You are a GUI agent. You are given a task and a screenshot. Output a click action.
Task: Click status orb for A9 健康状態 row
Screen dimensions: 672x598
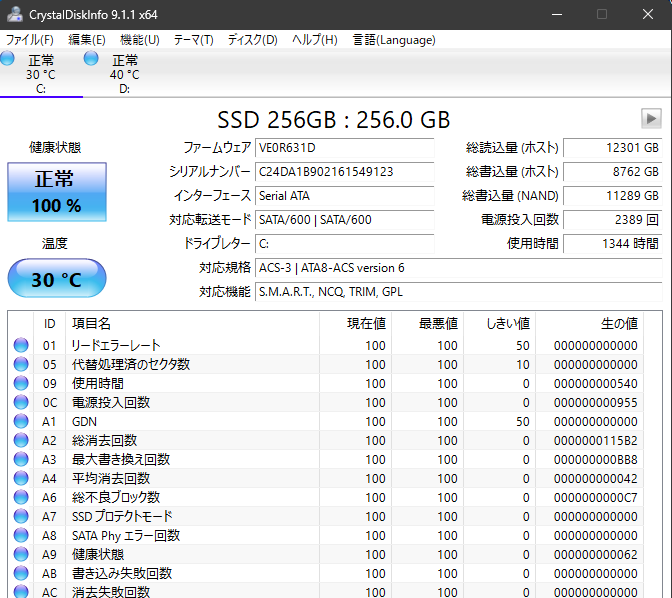click(21, 554)
